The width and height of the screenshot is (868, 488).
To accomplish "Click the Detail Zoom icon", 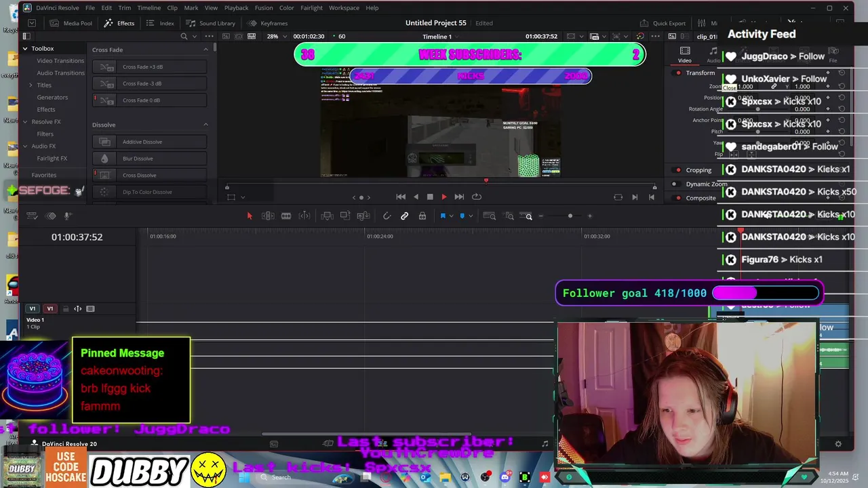I will 507,216.
